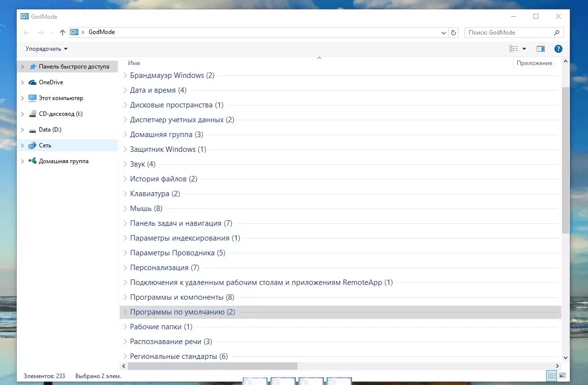This screenshot has height=385, width=588.
Task: Open Help with the blue question icon
Action: point(558,49)
